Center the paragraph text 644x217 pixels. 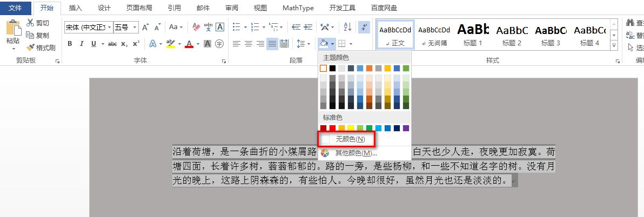[248, 44]
